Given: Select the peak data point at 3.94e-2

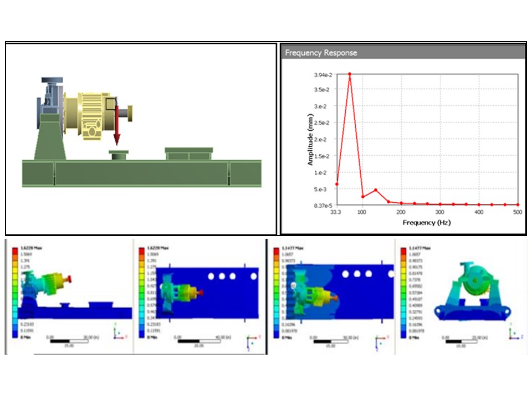Looking at the screenshot, I should coord(349,73).
